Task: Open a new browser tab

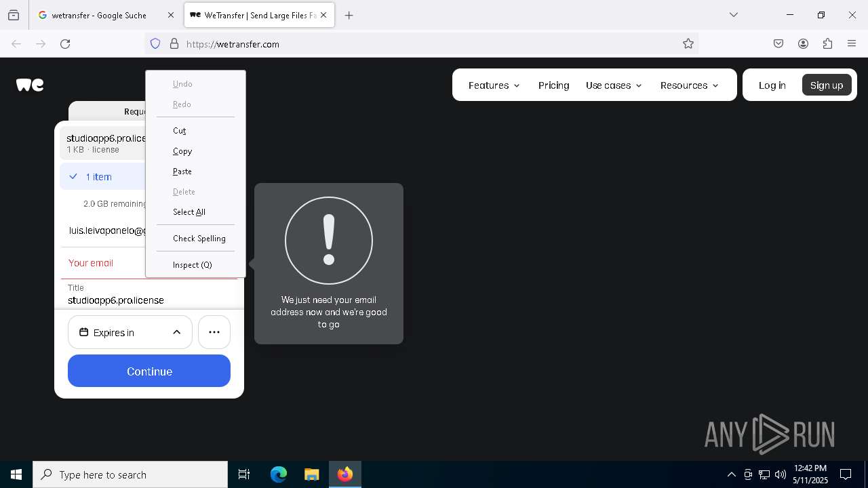Action: click(x=349, y=15)
